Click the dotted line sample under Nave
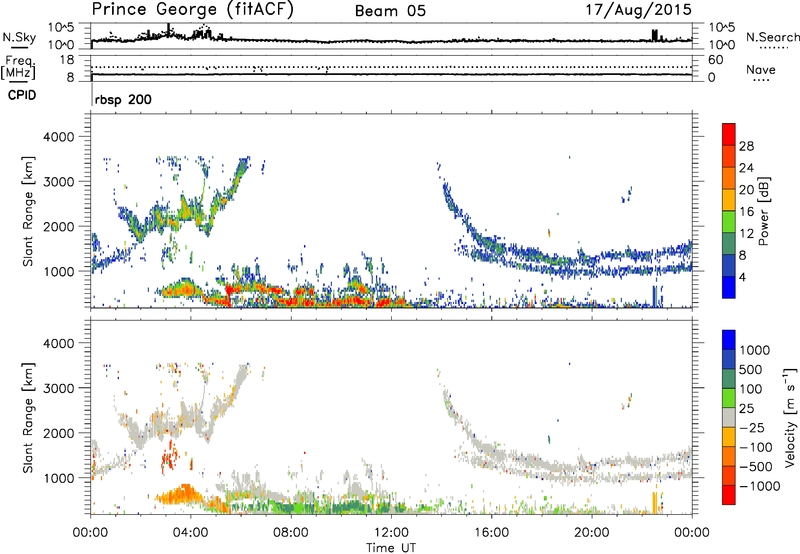This screenshot has width=800, height=554. 762,81
